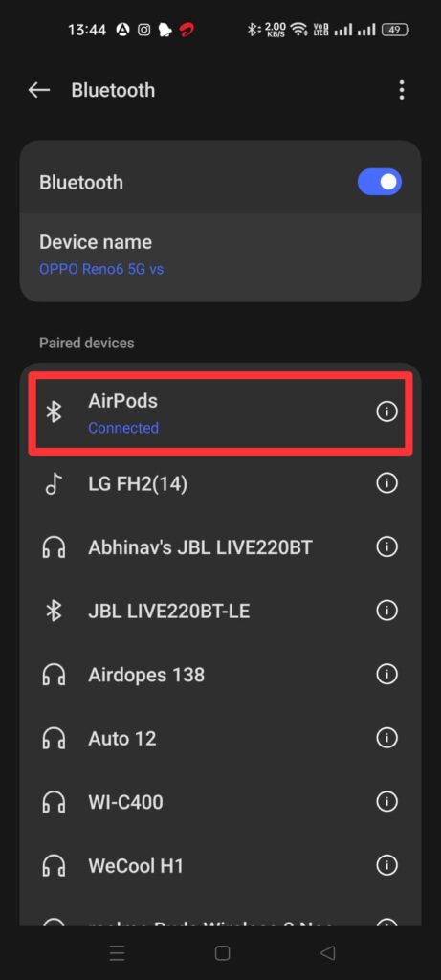The width and height of the screenshot is (441, 980).
Task: Open the three-dot more options menu
Action: pos(401,90)
